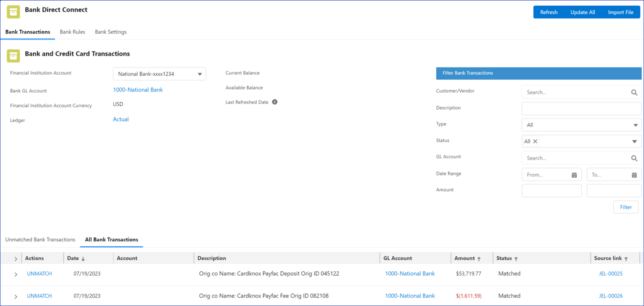Select the 07/19/2023 date in Fee row
Screen dimensions: 644x306
[x=87, y=296]
